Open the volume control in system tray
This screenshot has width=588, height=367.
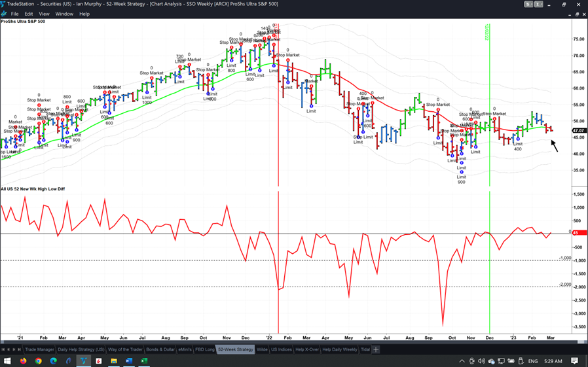pyautogui.click(x=481, y=361)
